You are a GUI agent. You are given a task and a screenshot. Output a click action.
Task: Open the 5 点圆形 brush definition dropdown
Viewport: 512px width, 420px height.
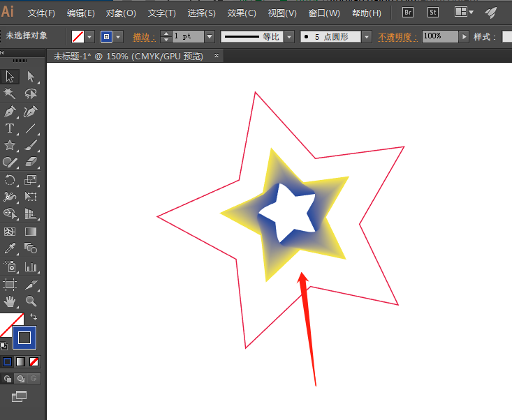click(365, 36)
